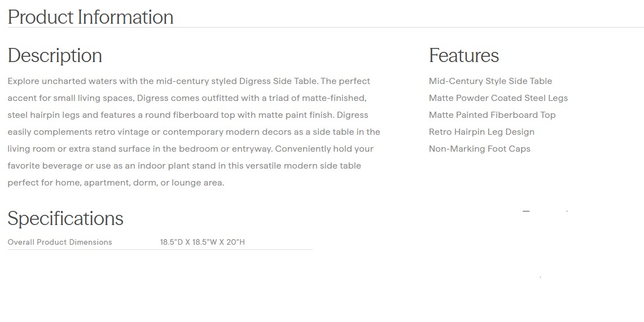Click the "Specifications" section heading
644x322 pixels.
point(65,218)
